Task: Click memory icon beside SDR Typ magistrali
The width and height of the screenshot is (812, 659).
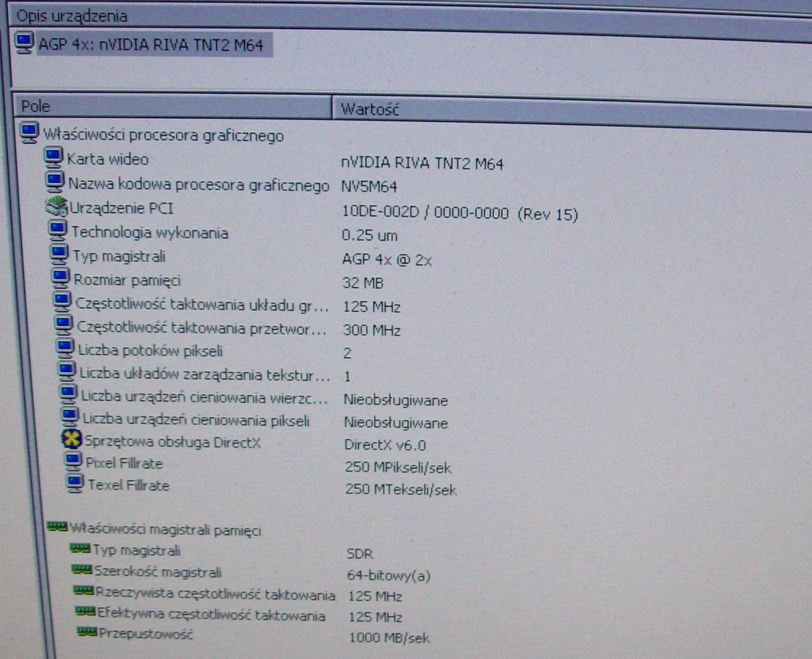Action: (80, 549)
